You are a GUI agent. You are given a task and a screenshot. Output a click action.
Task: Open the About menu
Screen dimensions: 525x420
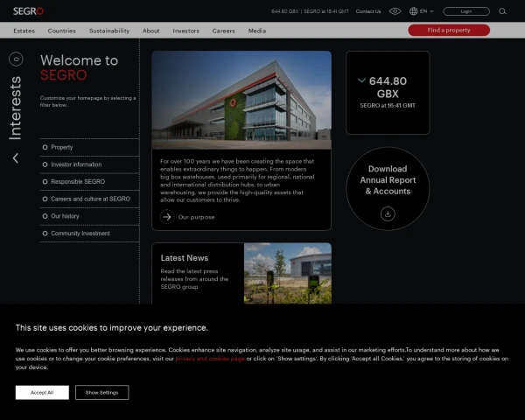[x=151, y=31]
